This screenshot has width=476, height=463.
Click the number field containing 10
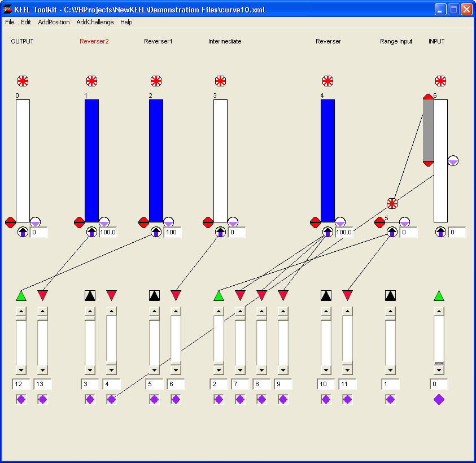(x=326, y=385)
